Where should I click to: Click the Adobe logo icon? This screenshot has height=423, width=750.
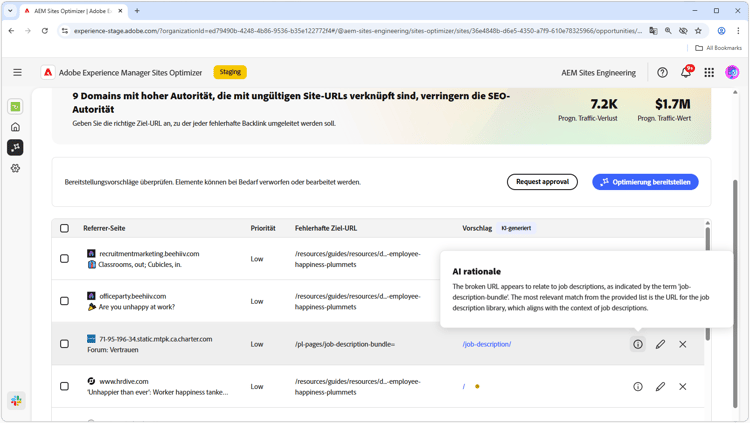coord(48,72)
